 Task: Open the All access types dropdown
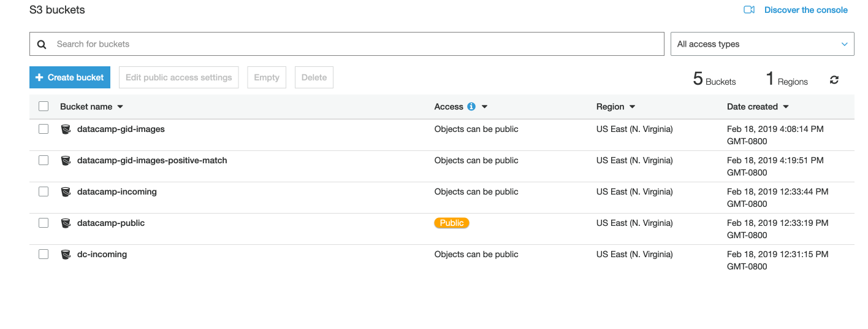763,44
